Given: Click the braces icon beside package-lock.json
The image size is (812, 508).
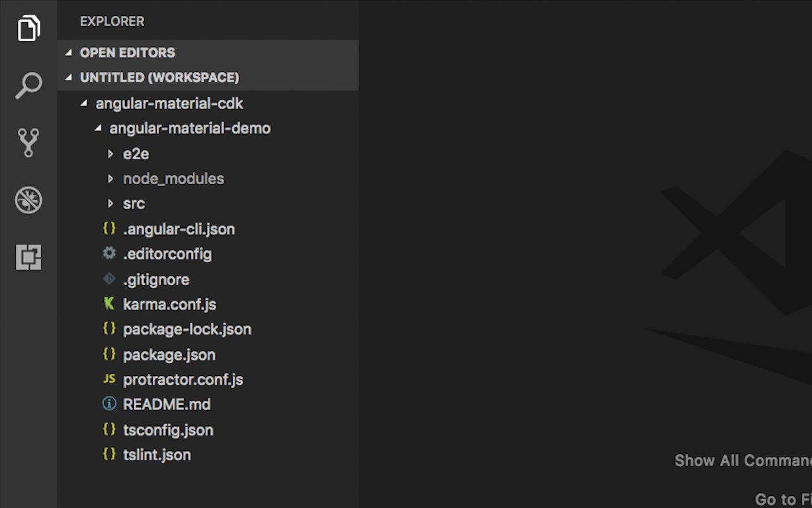Looking at the screenshot, I should [x=109, y=329].
